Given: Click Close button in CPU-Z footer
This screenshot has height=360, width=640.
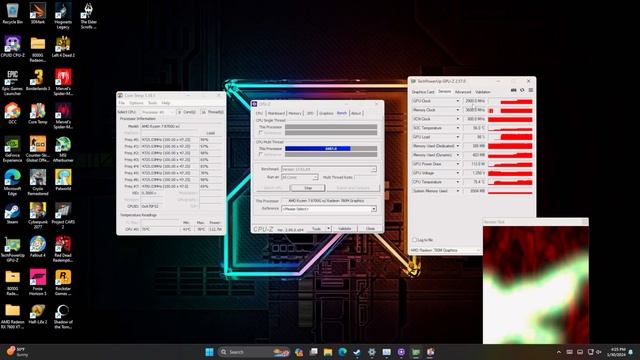Looking at the screenshot, I should 370,229.
